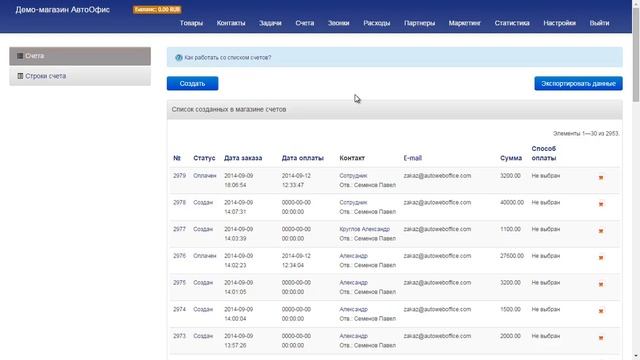Viewport: 640px width, 360px height.
Task: Sort by the Статус column header
Action: click(204, 158)
